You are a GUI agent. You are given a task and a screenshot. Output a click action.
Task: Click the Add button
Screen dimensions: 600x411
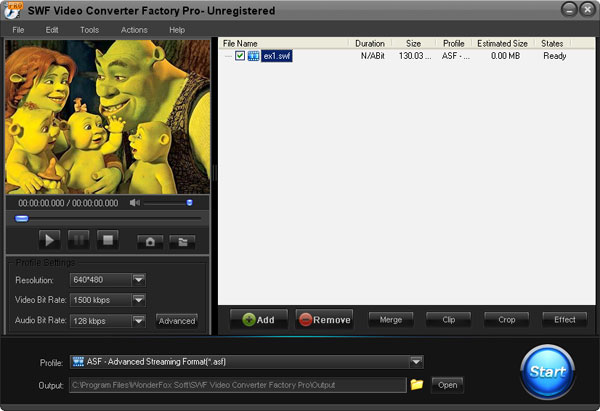pos(259,320)
